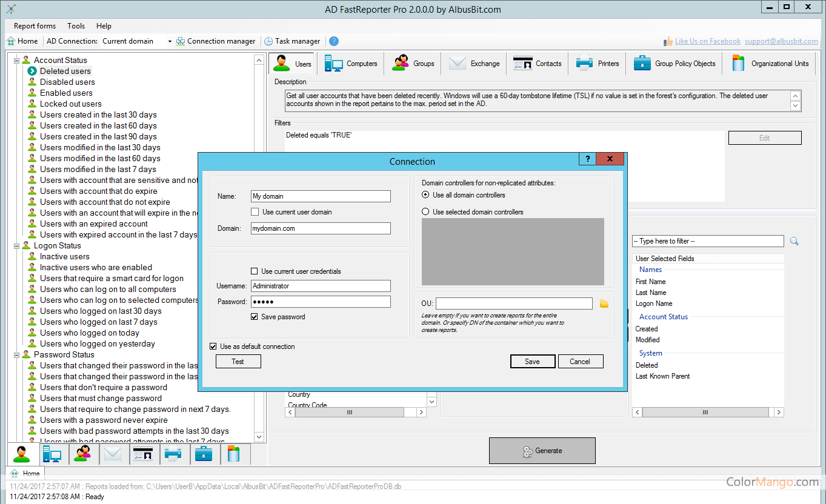Viewport: 826px width, 504px height.
Task: Collapse the Account Status tree node
Action: coord(17,60)
